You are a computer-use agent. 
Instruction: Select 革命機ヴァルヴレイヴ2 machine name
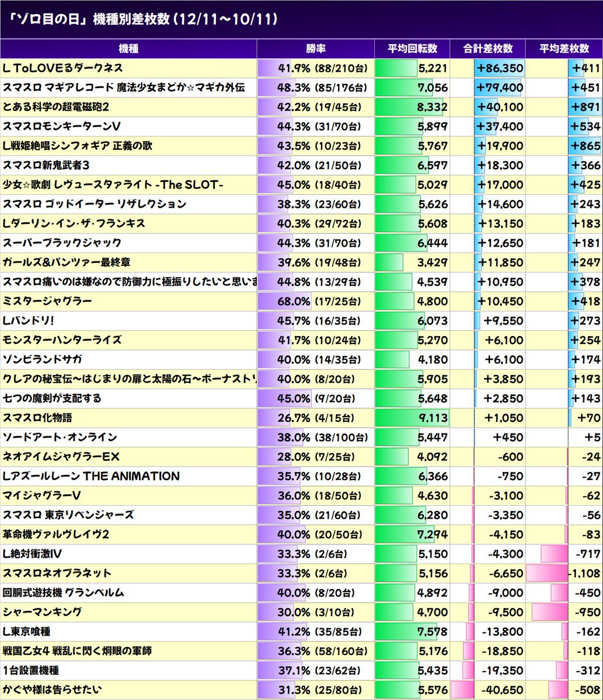(56, 534)
